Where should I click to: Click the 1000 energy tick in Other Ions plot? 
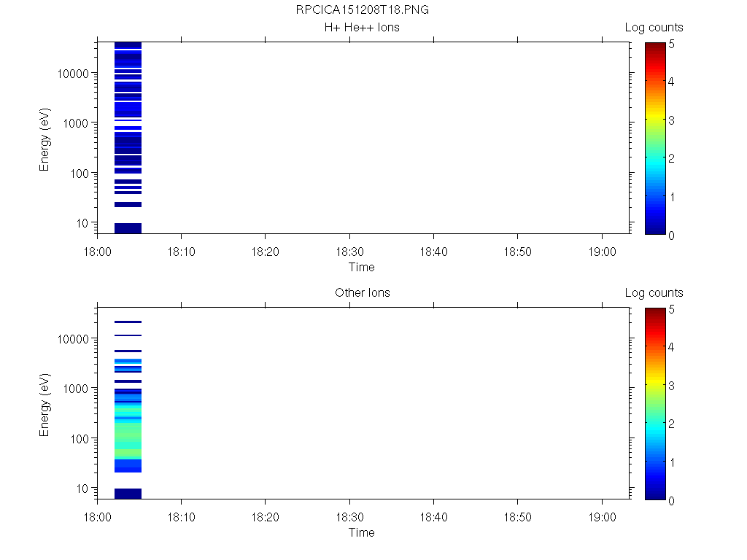(76, 389)
